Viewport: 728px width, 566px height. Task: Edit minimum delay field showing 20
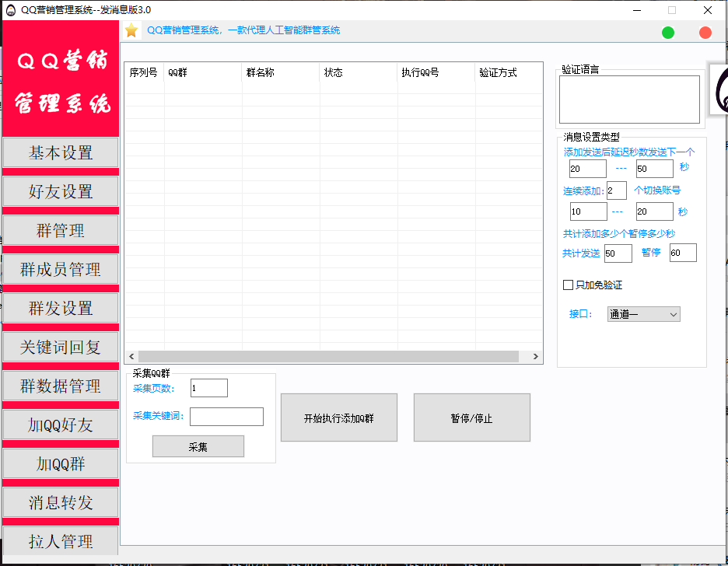588,169
